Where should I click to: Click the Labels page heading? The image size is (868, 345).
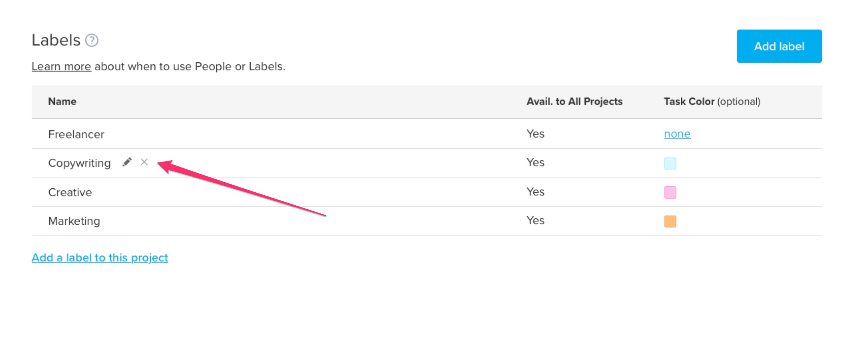(55, 40)
